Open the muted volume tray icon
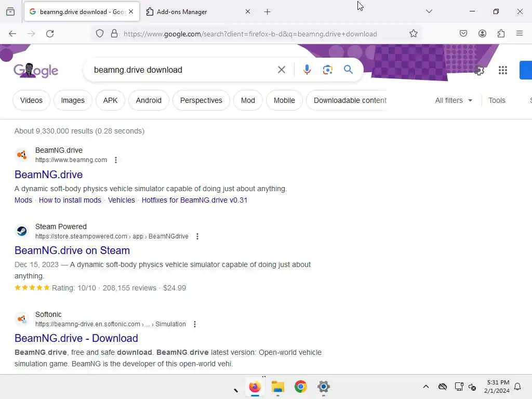532x399 pixels. coord(472,387)
